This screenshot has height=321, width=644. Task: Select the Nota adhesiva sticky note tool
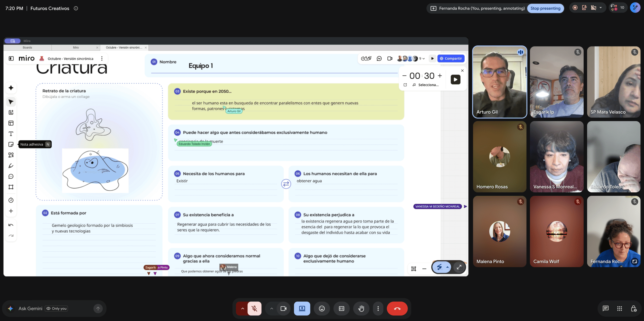click(x=11, y=144)
